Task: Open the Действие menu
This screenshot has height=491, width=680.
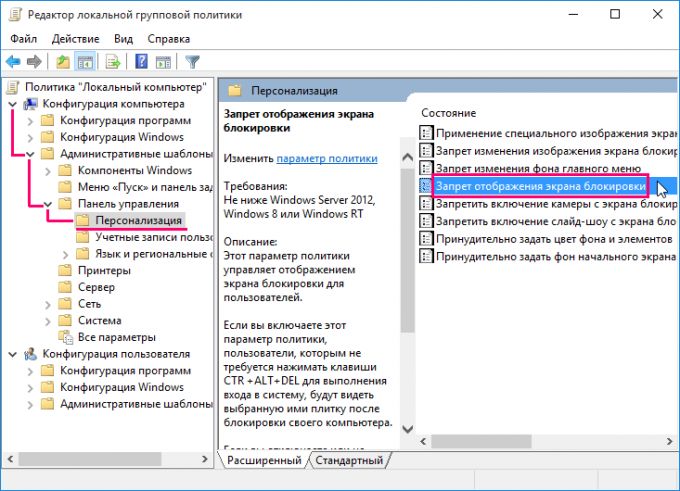Action: 75,39
